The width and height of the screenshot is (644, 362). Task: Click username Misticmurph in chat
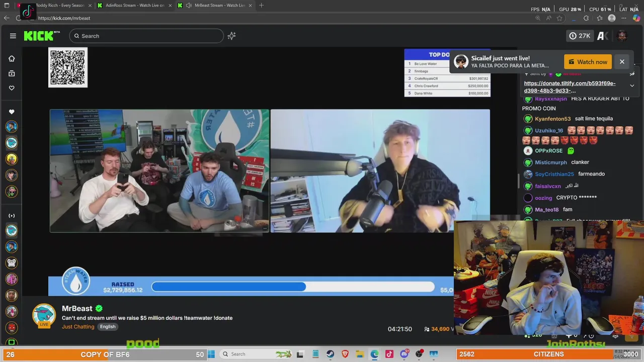[550, 162]
